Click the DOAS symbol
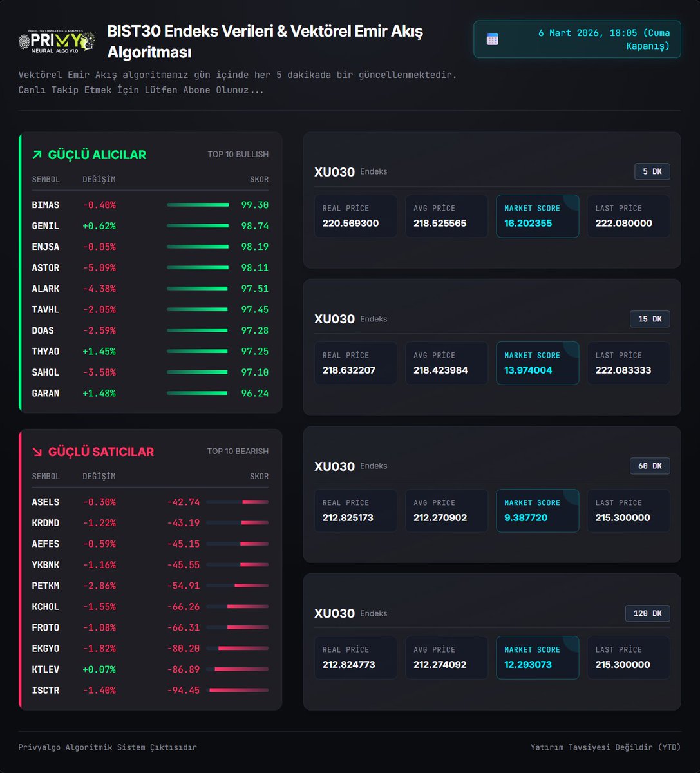This screenshot has height=773, width=700. pyautogui.click(x=43, y=330)
